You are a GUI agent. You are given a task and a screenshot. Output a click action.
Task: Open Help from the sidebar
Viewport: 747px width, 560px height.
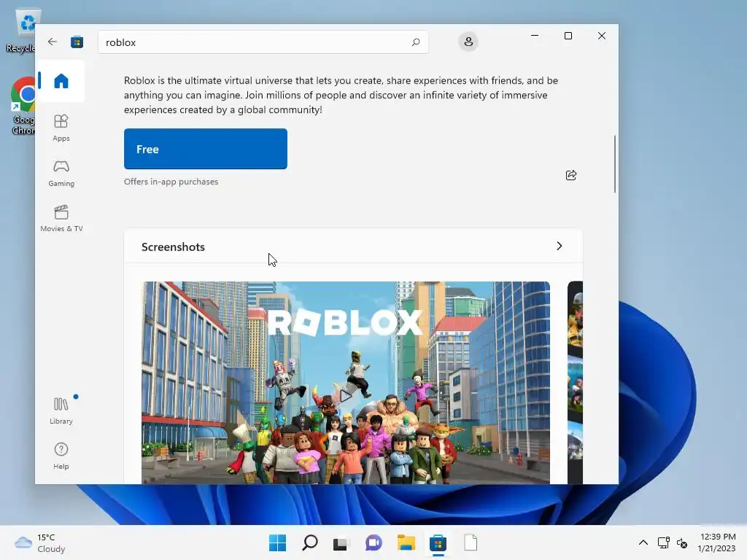(x=61, y=456)
